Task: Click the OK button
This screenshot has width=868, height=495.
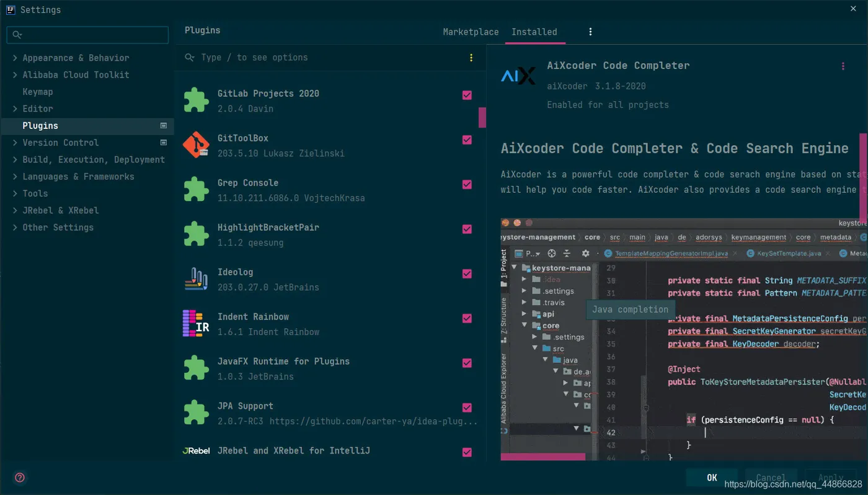Action: coord(712,478)
